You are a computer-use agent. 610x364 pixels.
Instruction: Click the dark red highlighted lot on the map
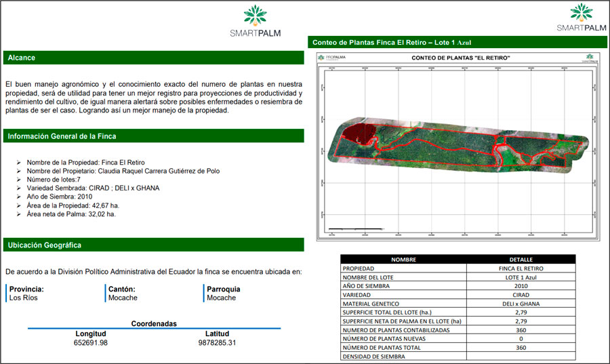click(355, 134)
